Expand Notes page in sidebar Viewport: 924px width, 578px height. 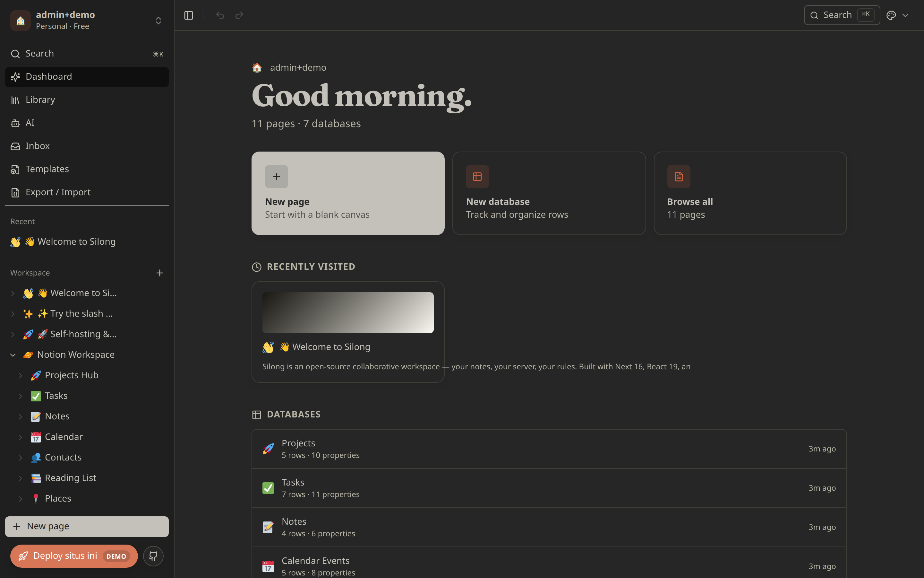[x=21, y=417]
